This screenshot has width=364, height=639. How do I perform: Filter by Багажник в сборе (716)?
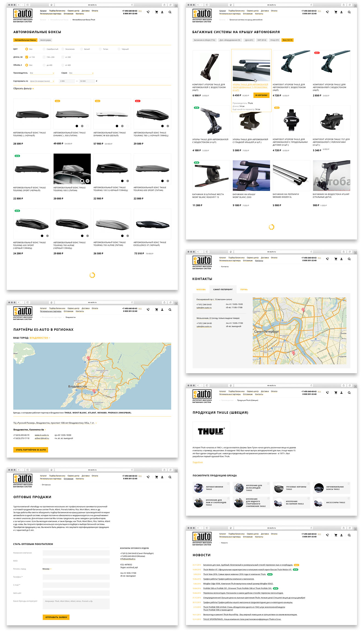point(204,40)
